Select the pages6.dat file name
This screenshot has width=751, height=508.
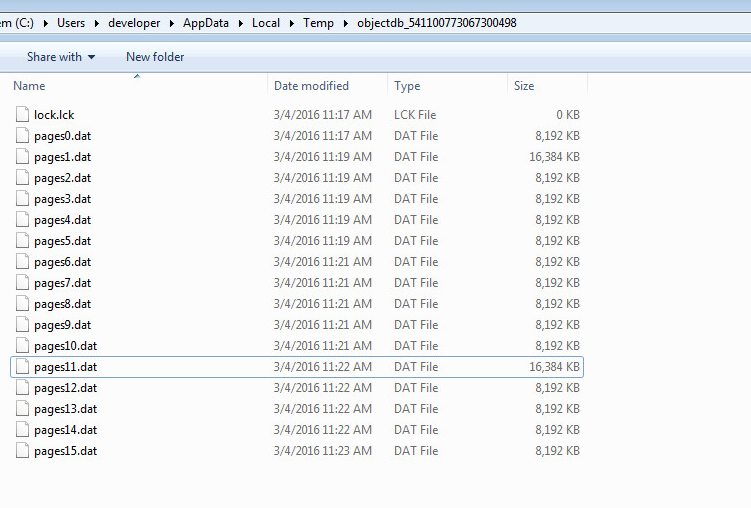click(62, 262)
